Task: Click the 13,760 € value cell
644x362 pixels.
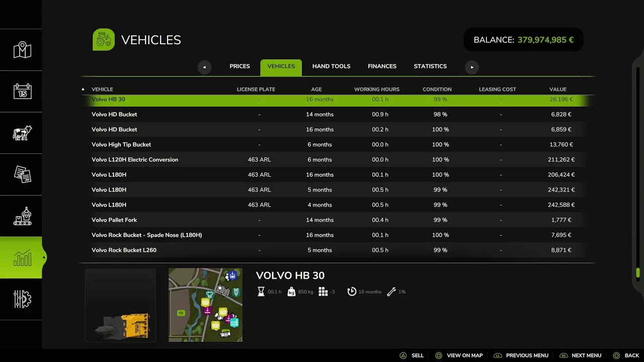Action: coord(561,145)
